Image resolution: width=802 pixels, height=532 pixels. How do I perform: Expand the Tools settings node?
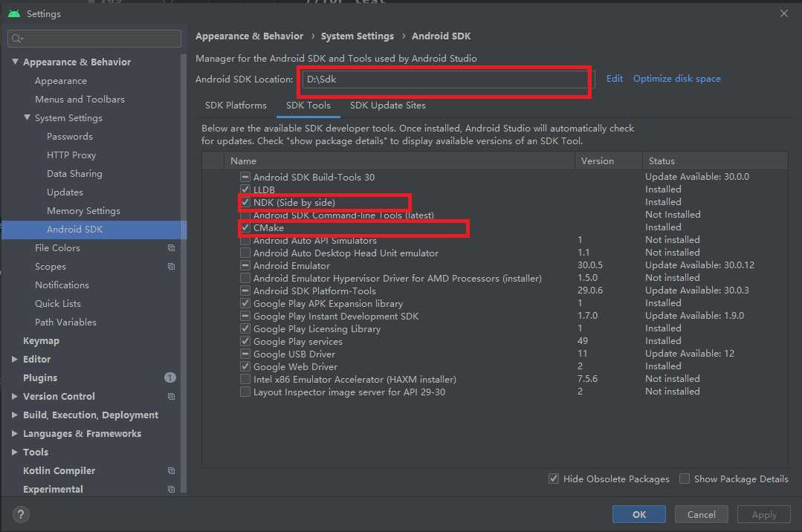click(x=15, y=452)
